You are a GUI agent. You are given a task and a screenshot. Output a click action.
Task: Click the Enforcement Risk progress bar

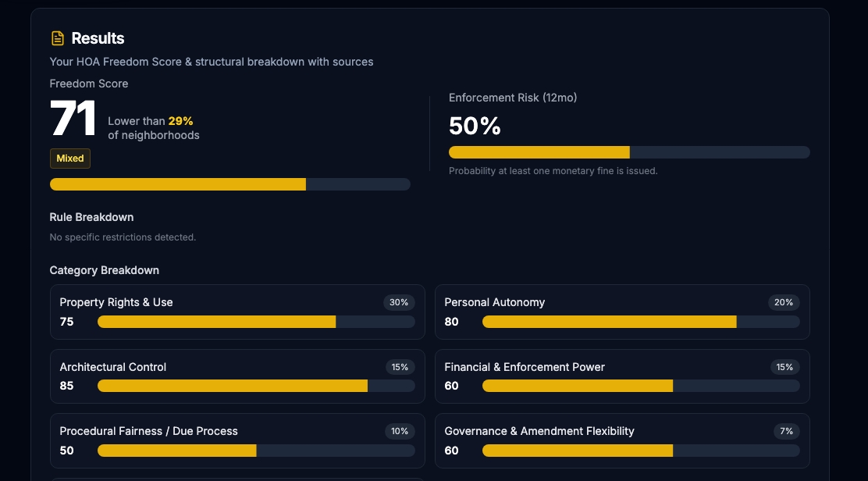pyautogui.click(x=629, y=152)
